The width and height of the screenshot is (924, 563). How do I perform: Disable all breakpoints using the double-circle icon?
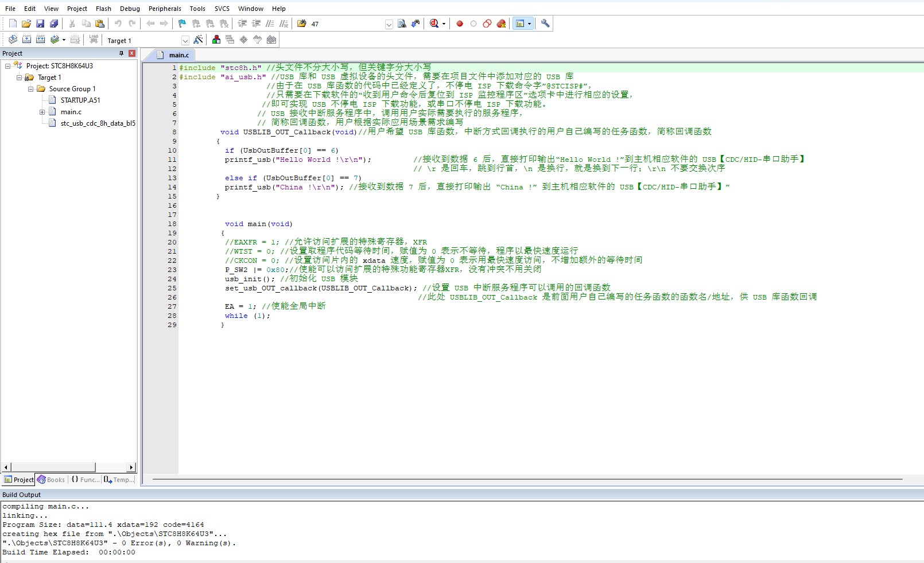tap(487, 24)
